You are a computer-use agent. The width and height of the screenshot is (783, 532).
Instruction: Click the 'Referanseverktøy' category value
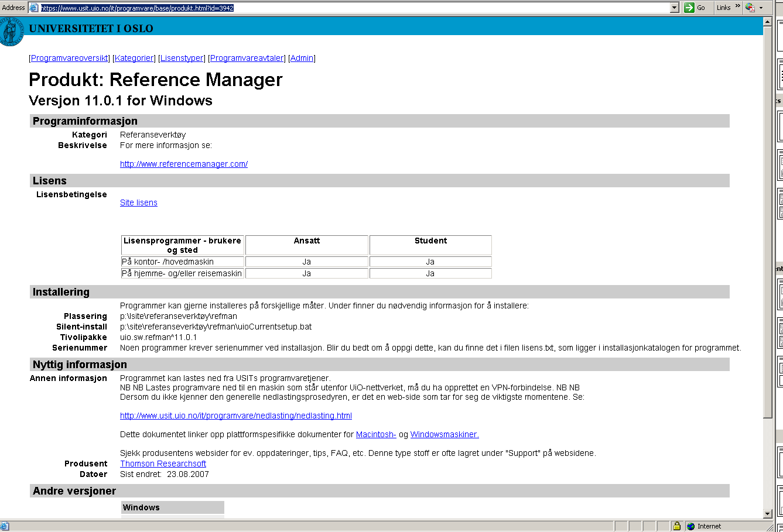[x=153, y=135]
